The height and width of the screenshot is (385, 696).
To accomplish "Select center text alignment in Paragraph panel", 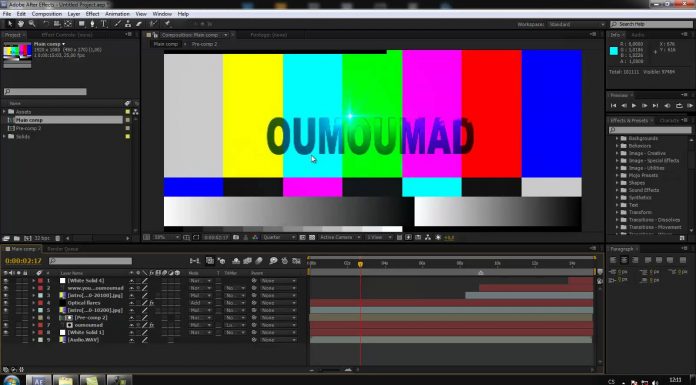I will [624, 260].
